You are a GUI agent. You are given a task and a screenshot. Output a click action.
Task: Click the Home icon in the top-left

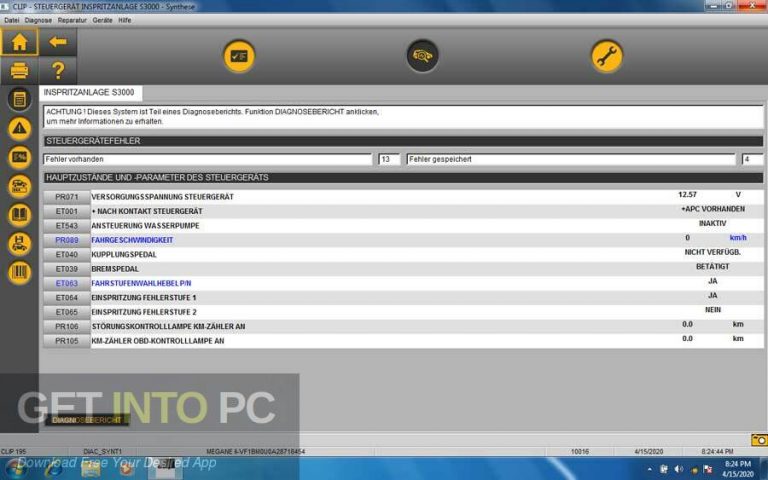[19, 42]
